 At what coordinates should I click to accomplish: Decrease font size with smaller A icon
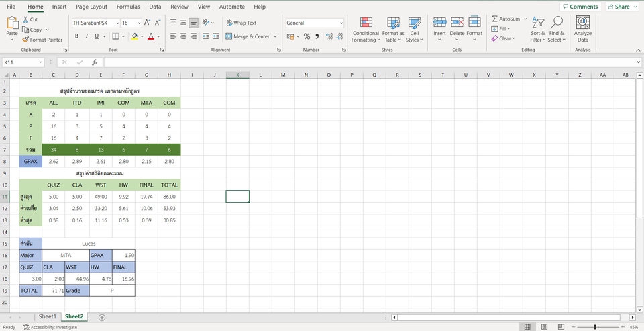158,23
